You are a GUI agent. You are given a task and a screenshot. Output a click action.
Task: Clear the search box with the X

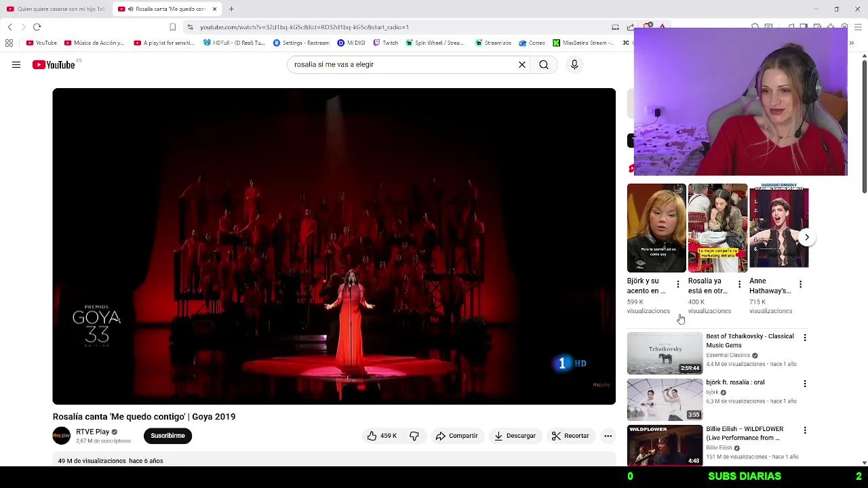click(x=522, y=64)
